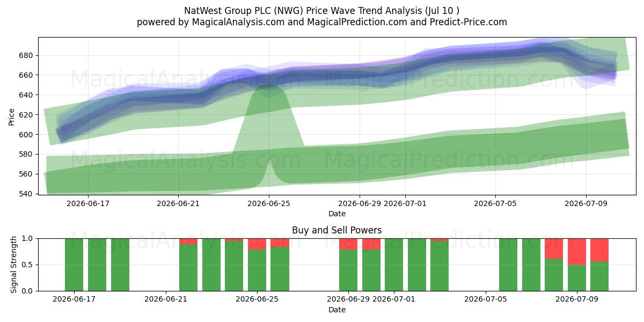The width and height of the screenshot is (644, 322).
Task: Click 2026-06-17 date tick under price chart
Action: pos(87,203)
